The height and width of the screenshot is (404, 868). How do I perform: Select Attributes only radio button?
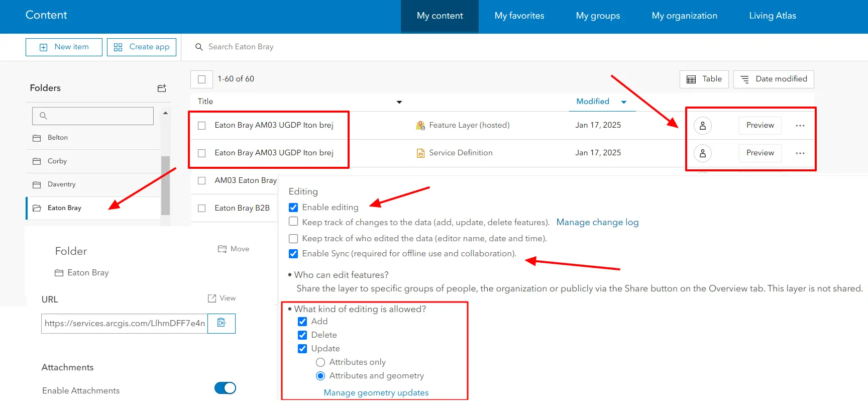[x=320, y=362]
